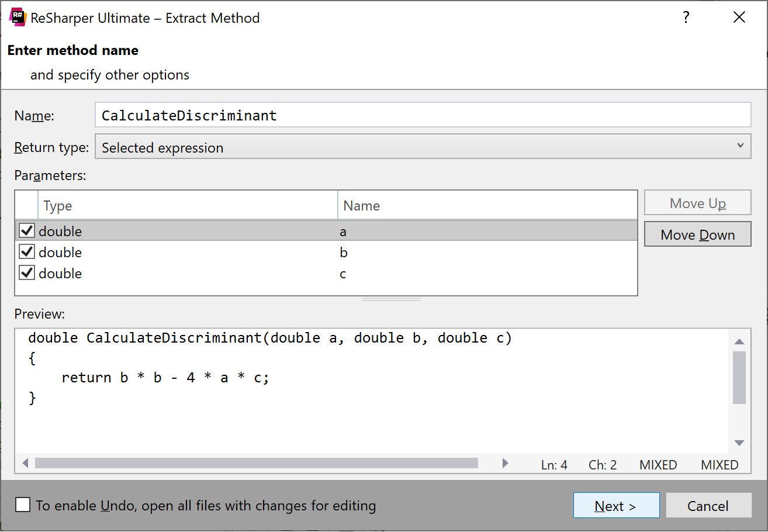This screenshot has width=768, height=532.
Task: Click the left scroll arrow below the preview
Action: point(25,462)
